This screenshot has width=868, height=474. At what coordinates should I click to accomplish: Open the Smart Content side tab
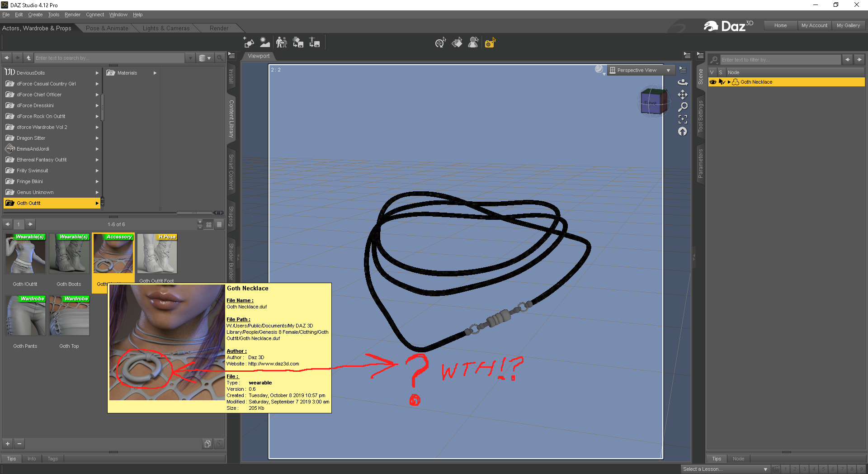231,172
